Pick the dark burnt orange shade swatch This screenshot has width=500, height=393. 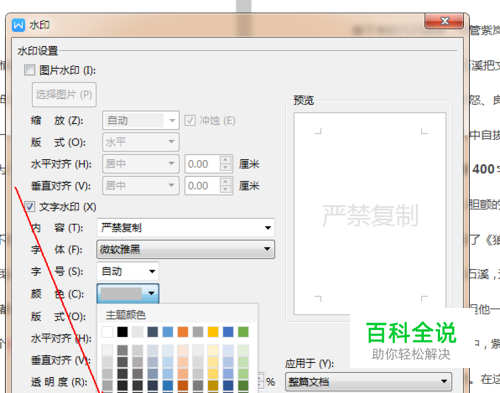[183, 385]
